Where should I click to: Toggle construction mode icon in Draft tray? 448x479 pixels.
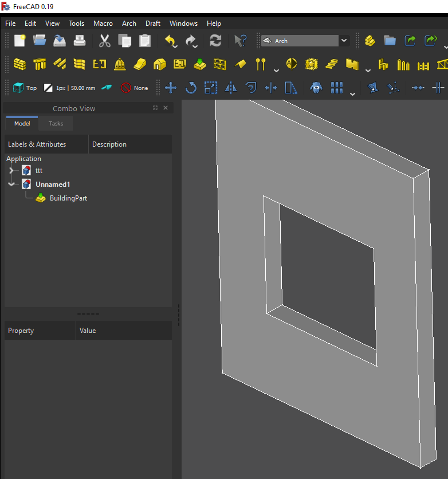pyautogui.click(x=107, y=88)
